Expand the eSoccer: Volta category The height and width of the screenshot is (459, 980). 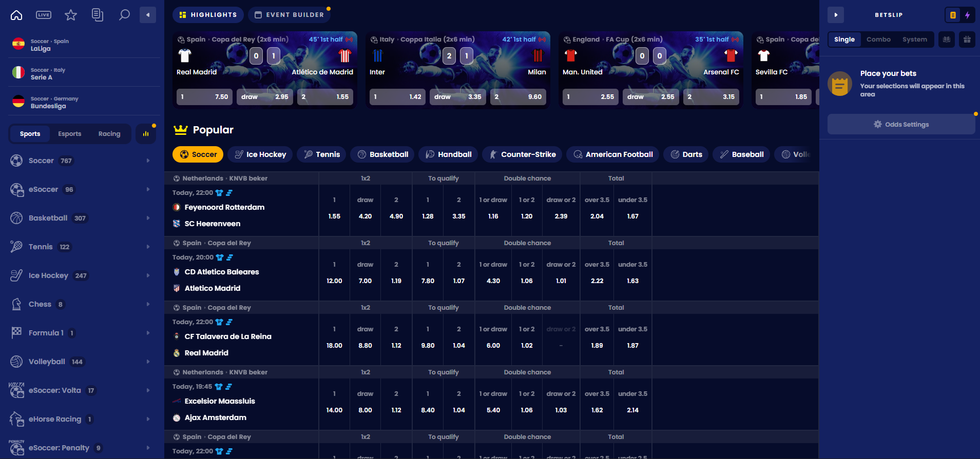82,390
